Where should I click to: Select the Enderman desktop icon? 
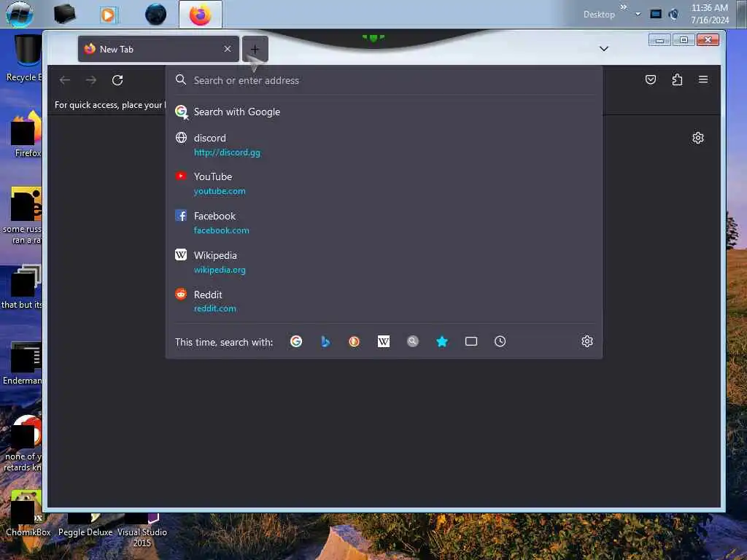23,363
